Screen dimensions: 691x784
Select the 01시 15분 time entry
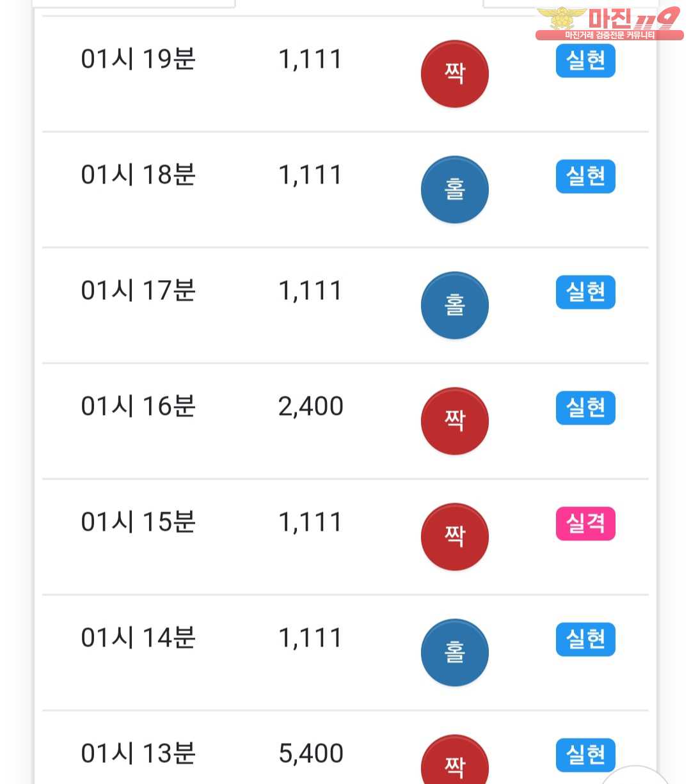point(138,522)
